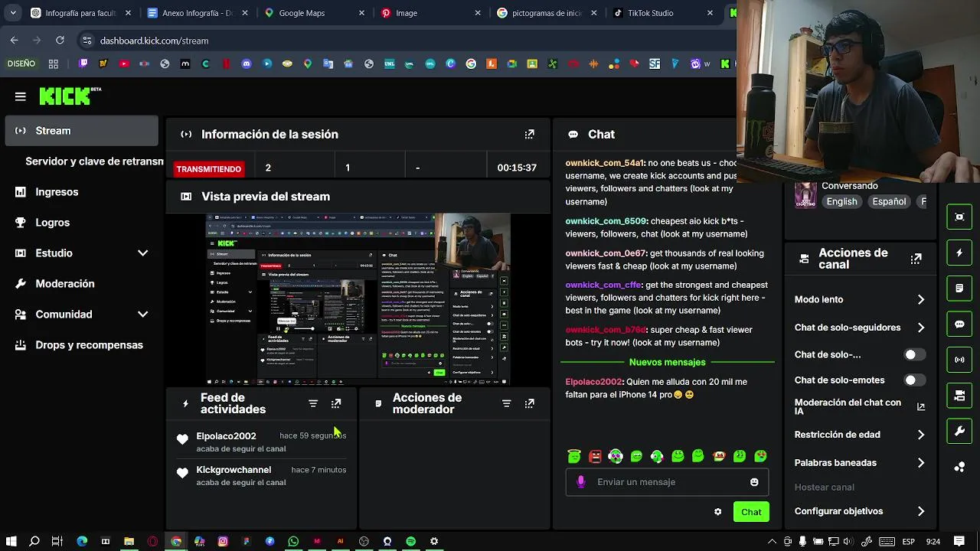
Task: Insert the red angry robot emote
Action: pyautogui.click(x=595, y=456)
